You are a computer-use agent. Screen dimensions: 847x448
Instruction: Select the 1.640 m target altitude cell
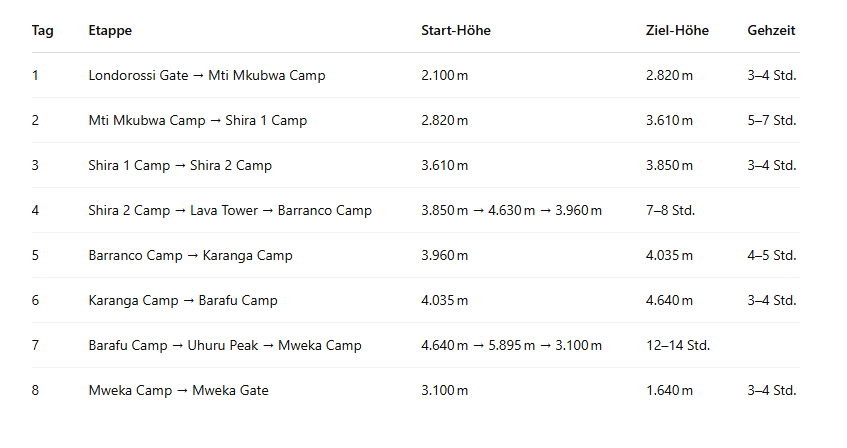(669, 390)
